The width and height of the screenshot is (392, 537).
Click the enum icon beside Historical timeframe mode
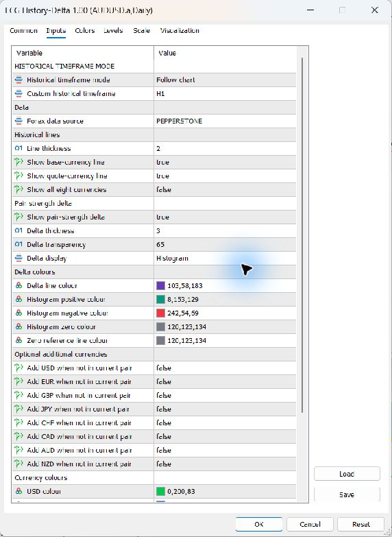pos(19,80)
